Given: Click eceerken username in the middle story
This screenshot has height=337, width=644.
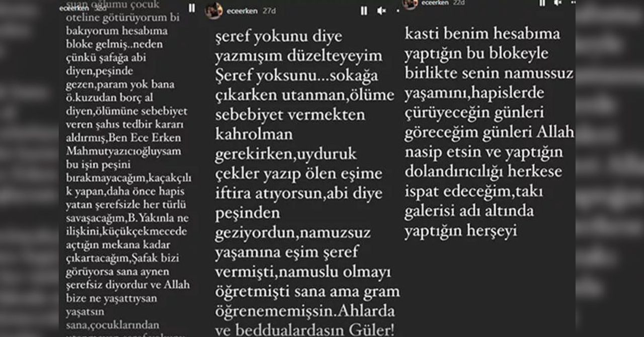Looking at the screenshot, I should tap(243, 11).
